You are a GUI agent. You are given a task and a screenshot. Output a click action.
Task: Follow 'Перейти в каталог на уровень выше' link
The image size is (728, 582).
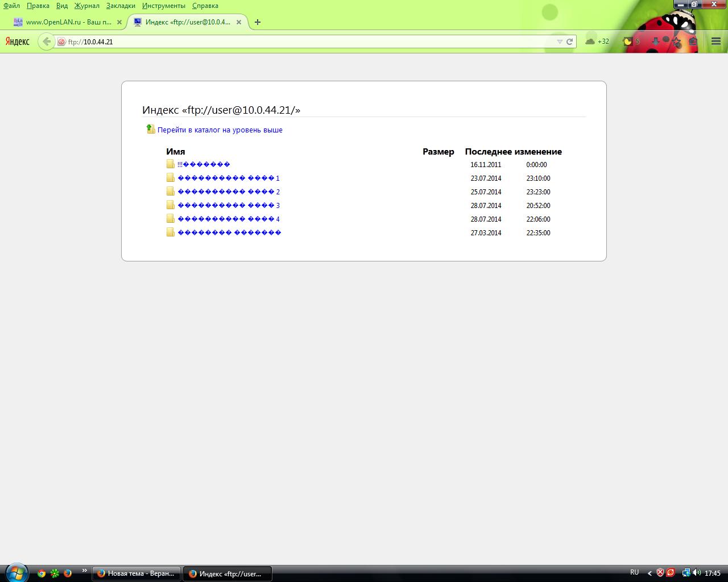pos(220,130)
